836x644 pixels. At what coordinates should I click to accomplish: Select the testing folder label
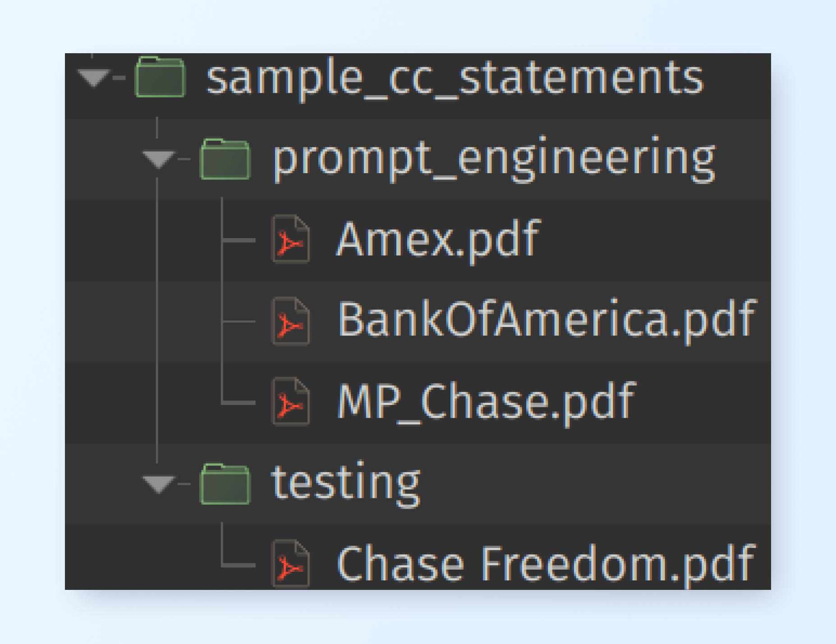[x=345, y=483]
